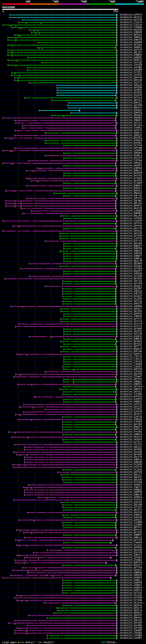Select hit label UniRef100_P10708
This screenshot has height=644, width=146.
[131, 145]
